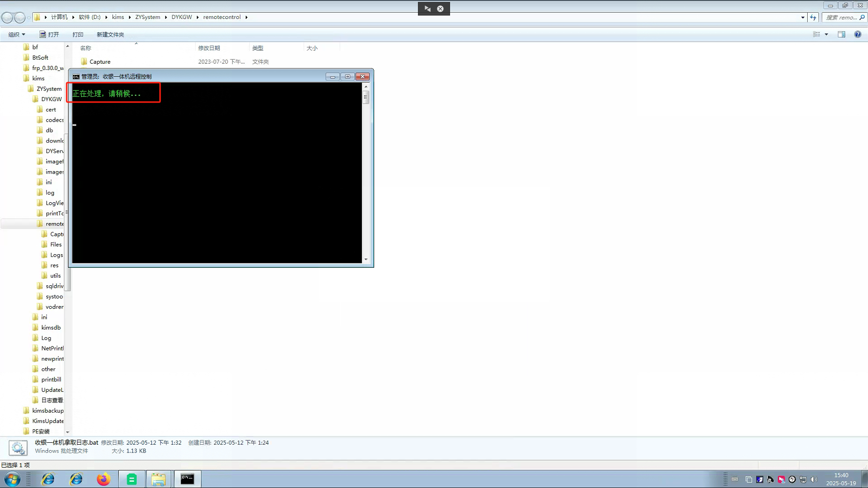Click the navigation tree scroll-up arrow
Screen dimensions: 868x488
pyautogui.click(x=67, y=46)
